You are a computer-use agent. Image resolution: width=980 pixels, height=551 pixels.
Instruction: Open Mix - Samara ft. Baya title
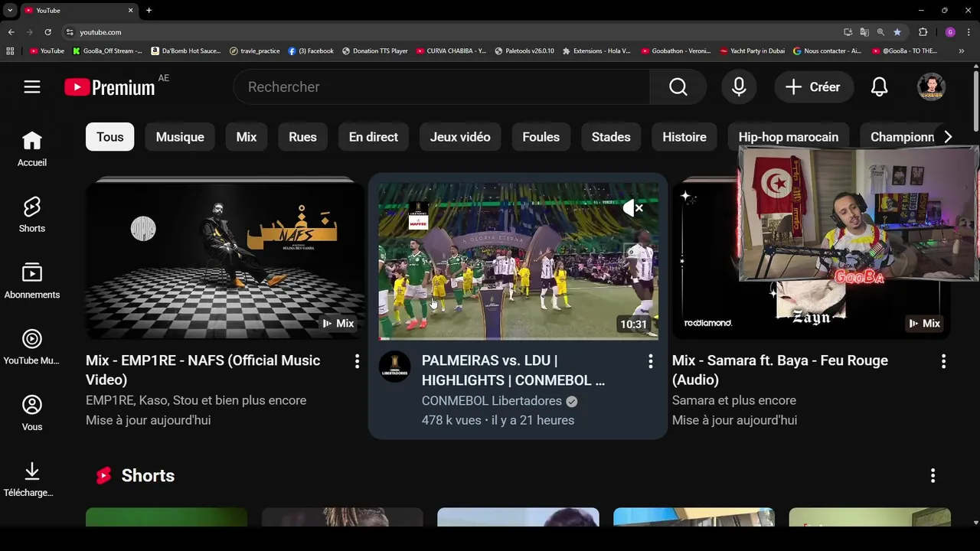pyautogui.click(x=780, y=370)
